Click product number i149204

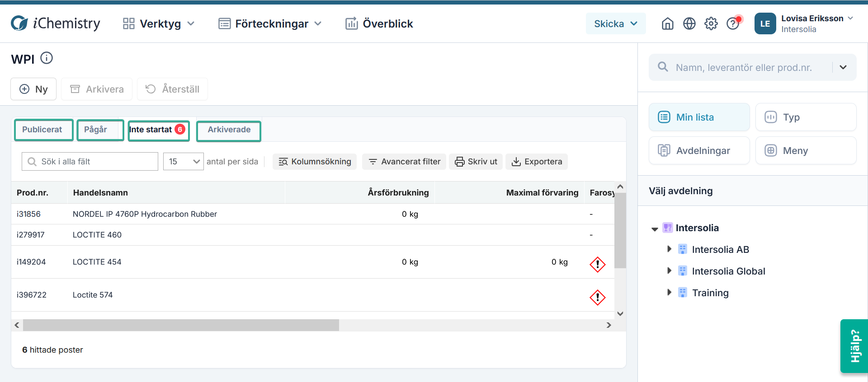coord(31,262)
